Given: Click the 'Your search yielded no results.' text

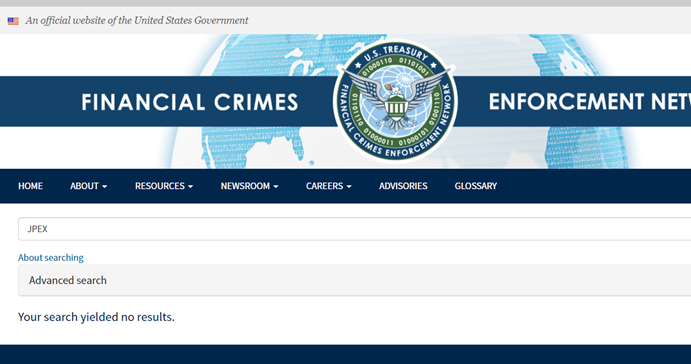Looking at the screenshot, I should 96,317.
